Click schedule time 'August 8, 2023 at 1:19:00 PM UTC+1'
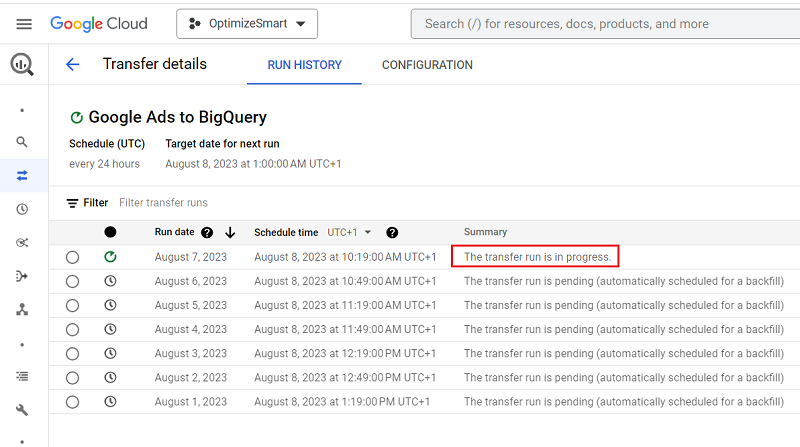The height and width of the screenshot is (447, 800). coord(342,402)
